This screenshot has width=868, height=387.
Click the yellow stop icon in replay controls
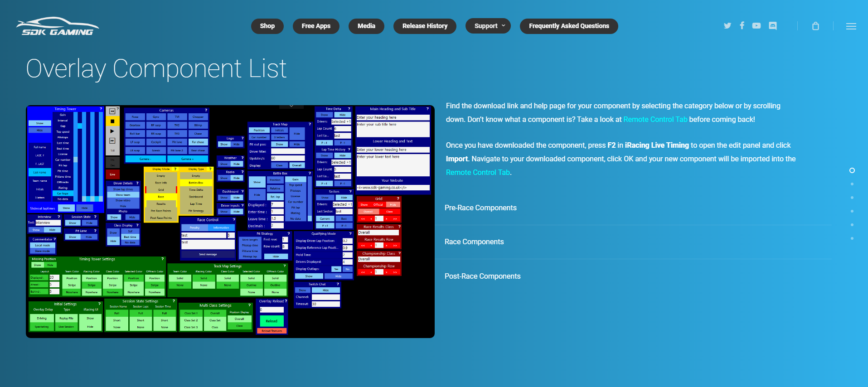pos(112,121)
